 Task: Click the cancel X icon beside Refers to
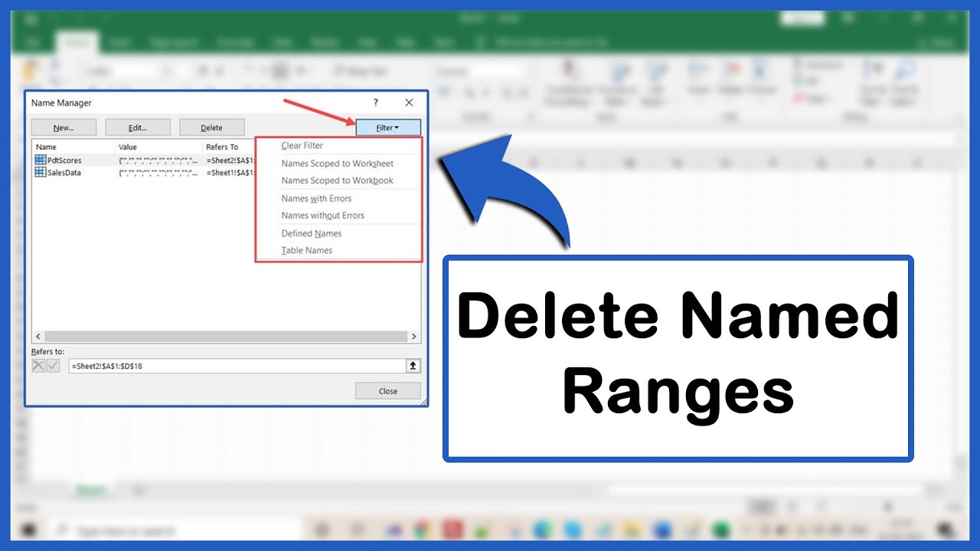38,366
